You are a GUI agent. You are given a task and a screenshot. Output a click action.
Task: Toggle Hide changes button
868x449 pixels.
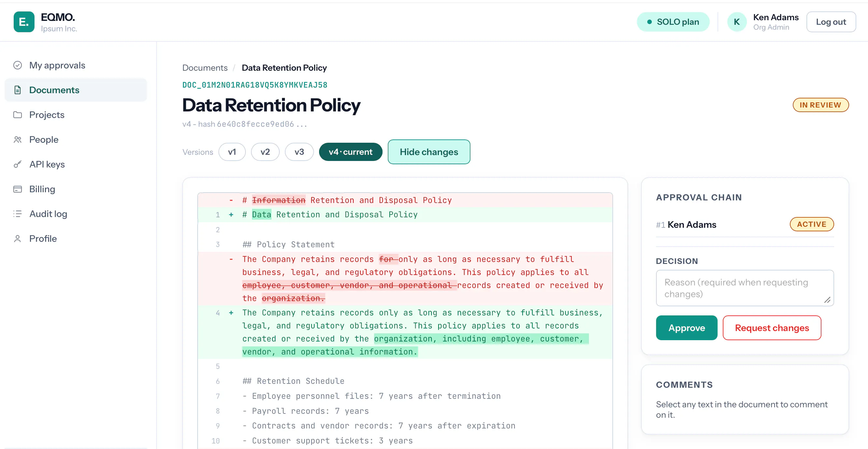(429, 152)
